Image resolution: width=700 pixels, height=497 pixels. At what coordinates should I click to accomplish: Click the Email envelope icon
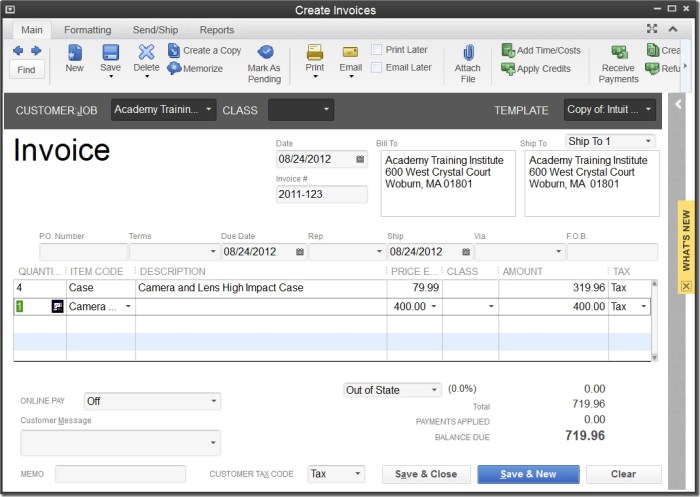(350, 52)
